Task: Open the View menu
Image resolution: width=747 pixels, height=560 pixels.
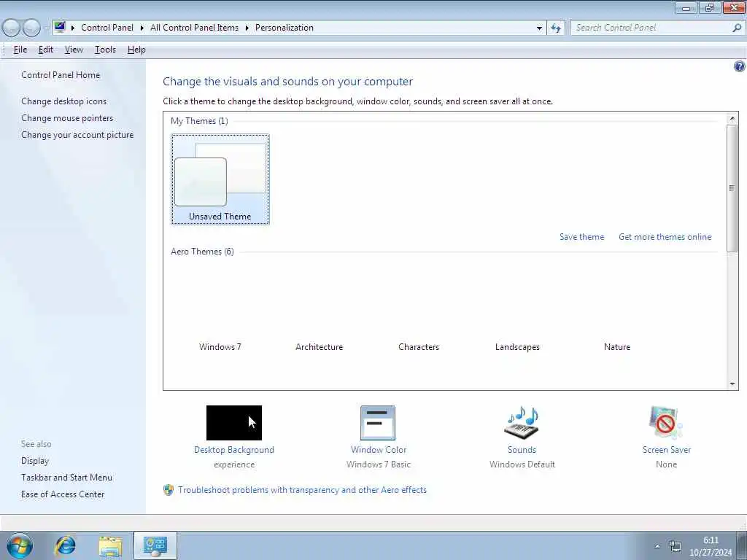Action: pos(74,50)
